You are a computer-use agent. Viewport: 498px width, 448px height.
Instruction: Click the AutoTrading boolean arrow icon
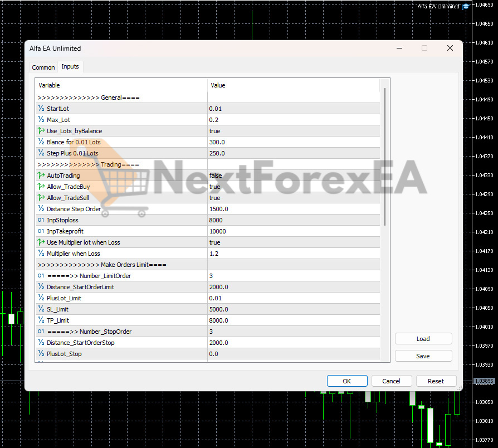click(41, 176)
